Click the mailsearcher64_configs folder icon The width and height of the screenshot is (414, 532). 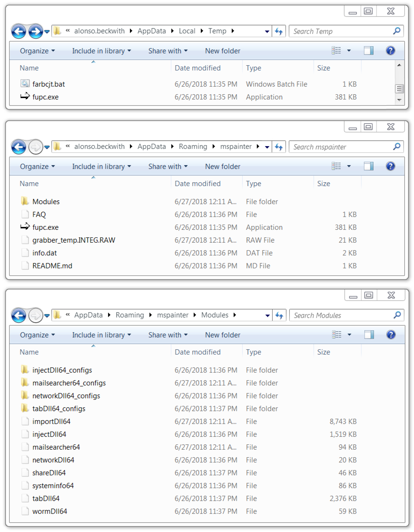[x=25, y=383]
